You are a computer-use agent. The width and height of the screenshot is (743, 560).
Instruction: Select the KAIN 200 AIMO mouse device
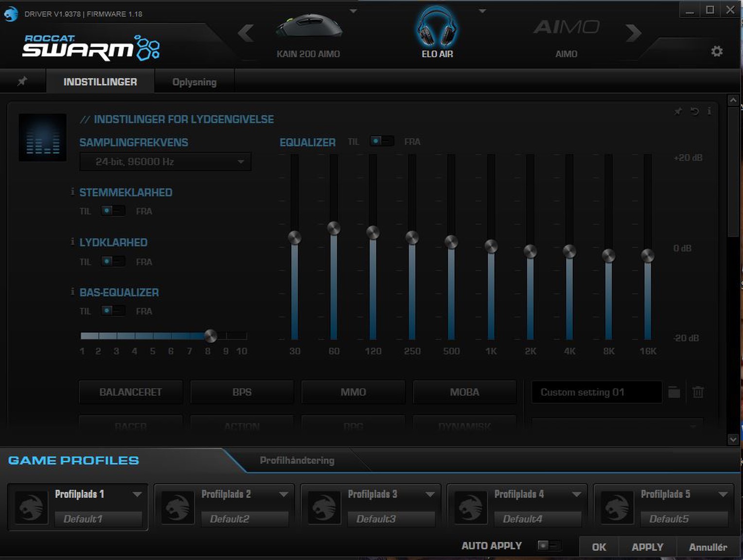coord(308,35)
